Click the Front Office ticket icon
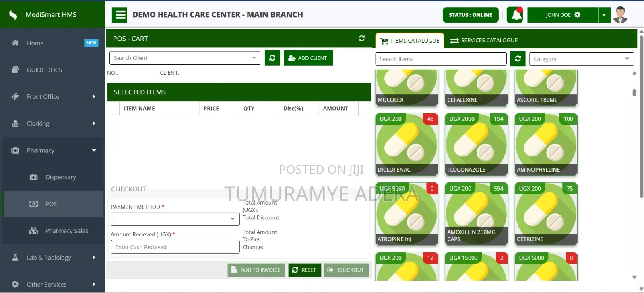Viewport: 644px width, 293px height. click(x=15, y=96)
